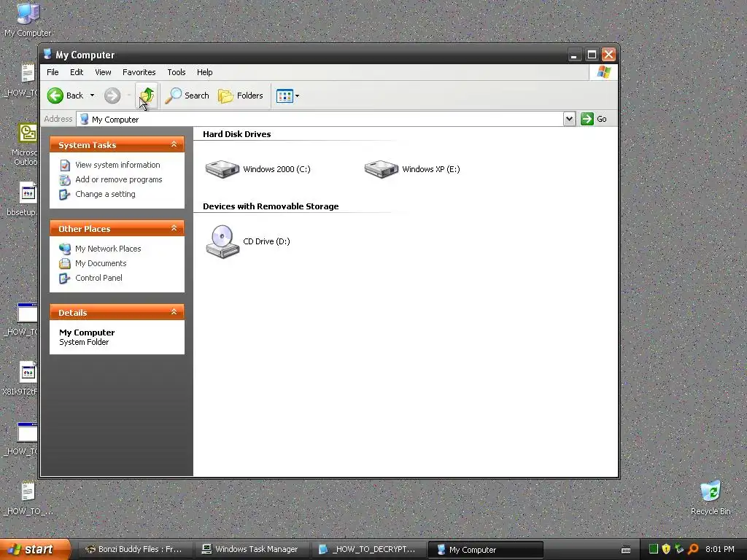
Task: Click the green Task Manager CPU tray icon
Action: pyautogui.click(x=654, y=549)
